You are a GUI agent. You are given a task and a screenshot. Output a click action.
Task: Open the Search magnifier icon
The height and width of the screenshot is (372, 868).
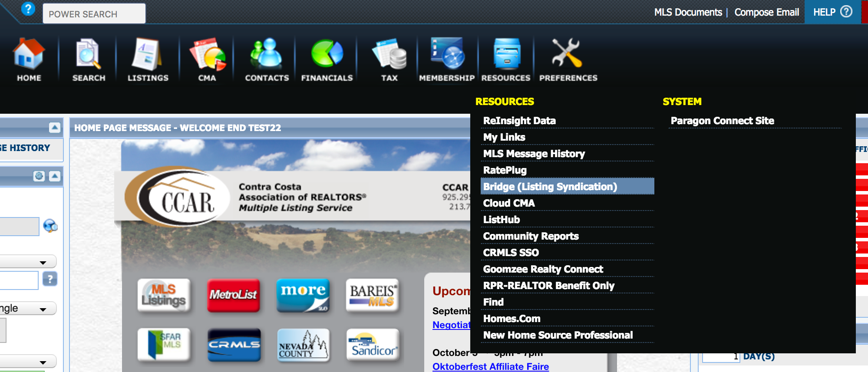(x=88, y=54)
